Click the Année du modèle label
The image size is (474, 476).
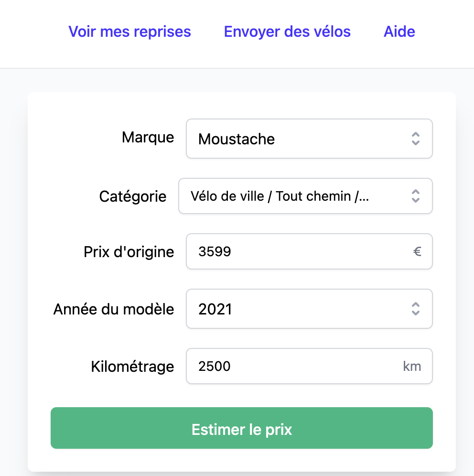click(114, 309)
